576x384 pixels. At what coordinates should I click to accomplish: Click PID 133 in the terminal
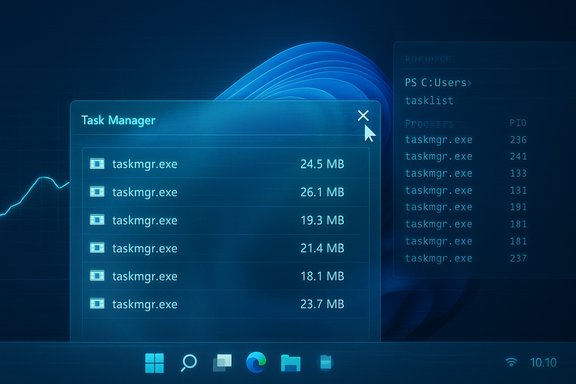tap(518, 173)
